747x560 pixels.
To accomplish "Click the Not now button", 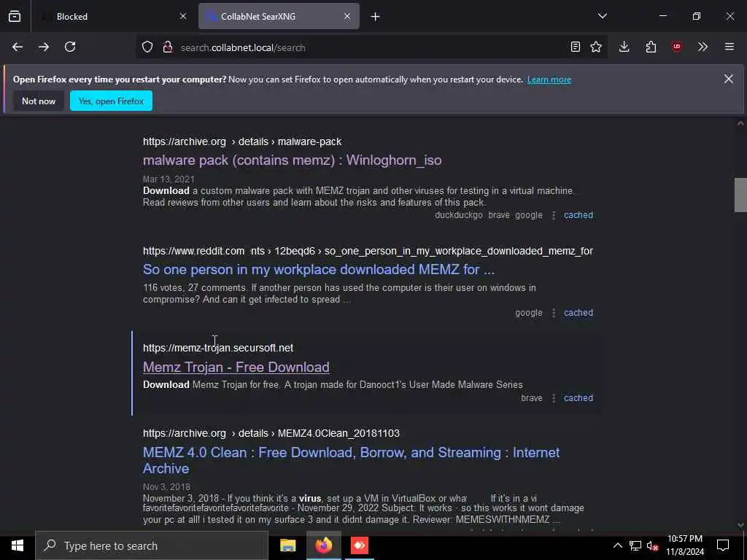I will pyautogui.click(x=39, y=101).
